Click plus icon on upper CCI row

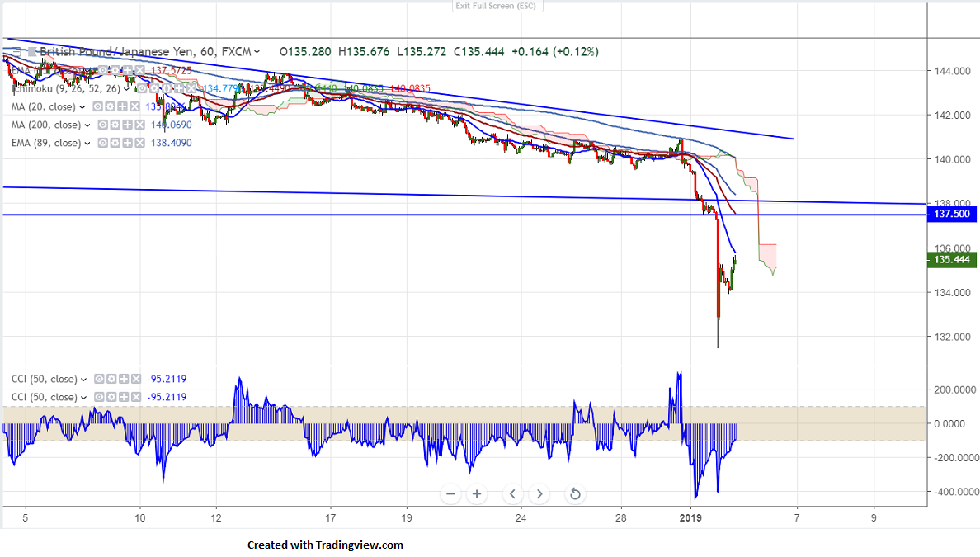(x=124, y=379)
